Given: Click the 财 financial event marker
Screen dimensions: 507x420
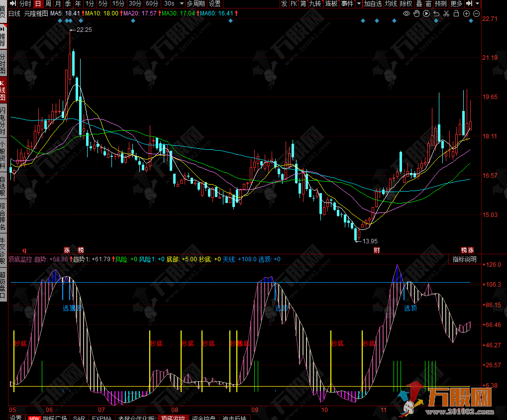Looking at the screenshot, I should point(376,250).
